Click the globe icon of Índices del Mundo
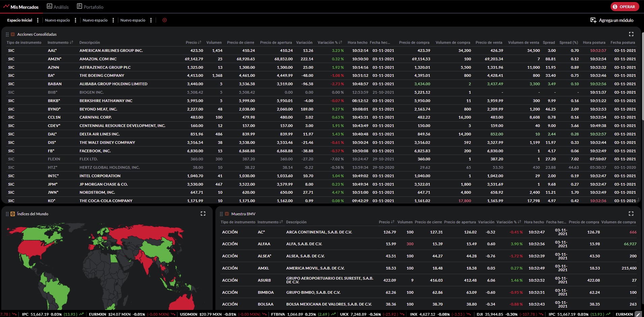644x317 pixels. click(13, 214)
